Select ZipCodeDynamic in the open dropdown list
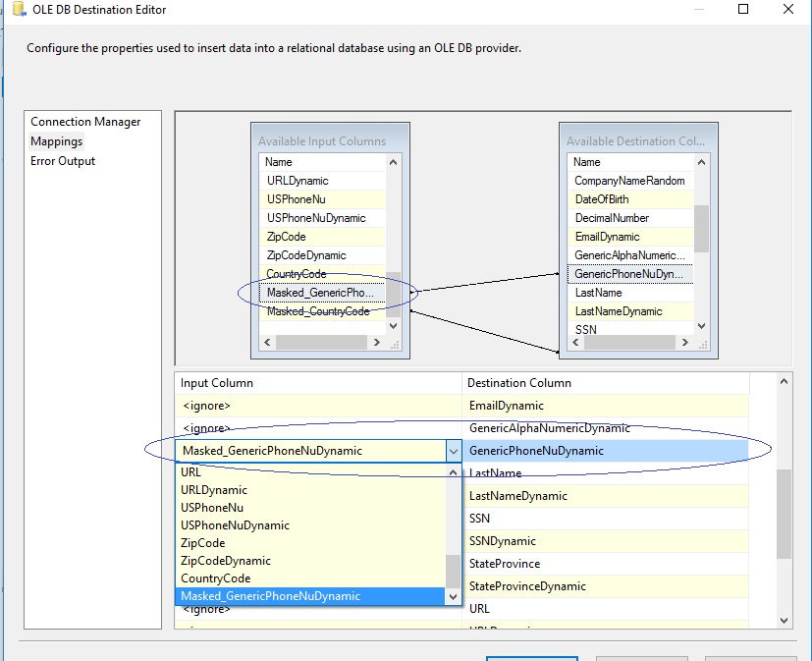This screenshot has width=812, height=661. coord(310,561)
